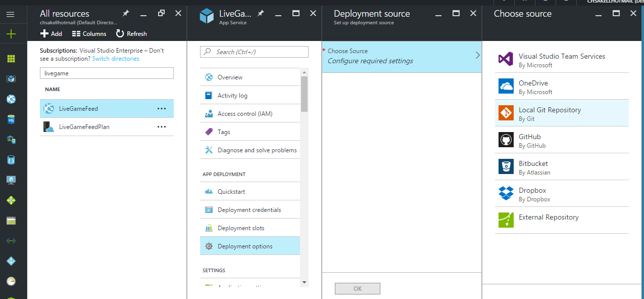Viewport: 644px width, 299px height.
Task: Follow the Switch directories link
Action: point(116,59)
